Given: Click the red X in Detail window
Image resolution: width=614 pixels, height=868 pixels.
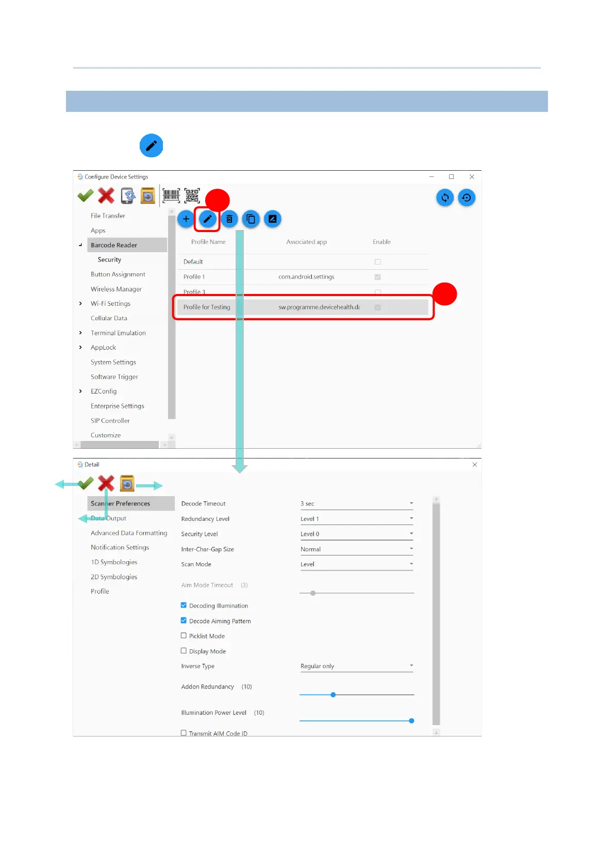Looking at the screenshot, I should coord(106,484).
